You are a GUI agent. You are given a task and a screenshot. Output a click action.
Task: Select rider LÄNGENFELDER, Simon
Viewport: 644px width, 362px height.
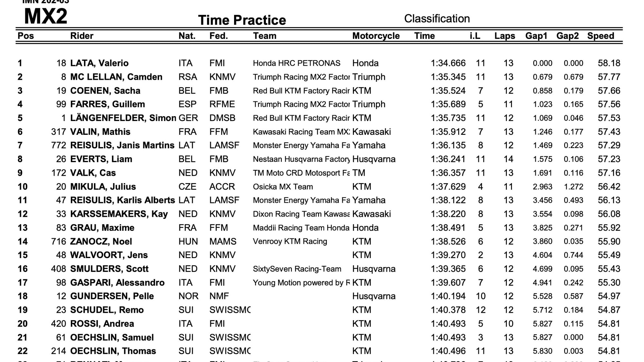[123, 118]
